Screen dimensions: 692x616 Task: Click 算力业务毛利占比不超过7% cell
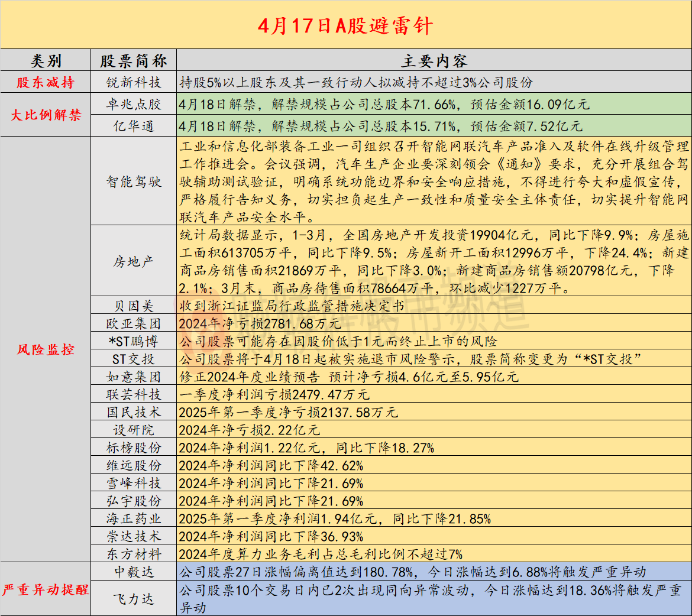click(434, 554)
